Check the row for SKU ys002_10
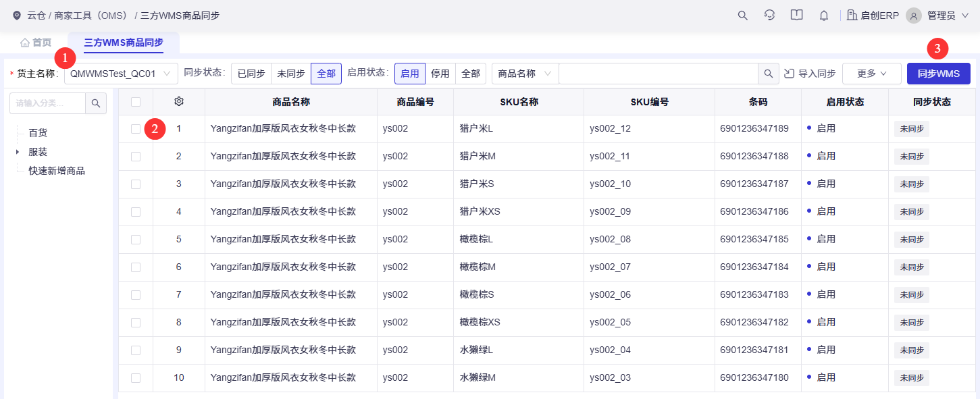Image resolution: width=980 pixels, height=399 pixels. tap(136, 184)
